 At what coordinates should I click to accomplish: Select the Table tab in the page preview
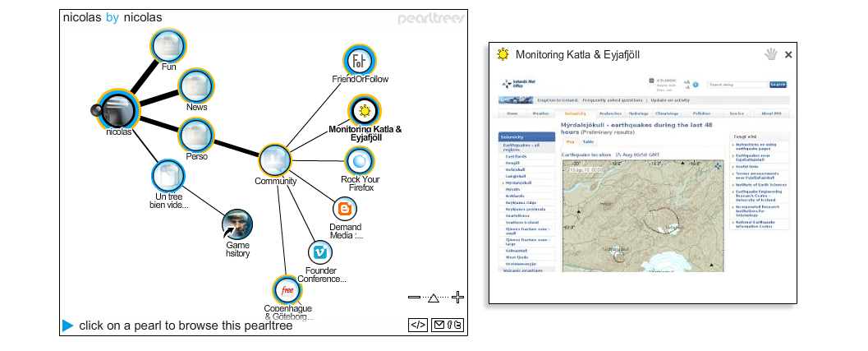(588, 142)
